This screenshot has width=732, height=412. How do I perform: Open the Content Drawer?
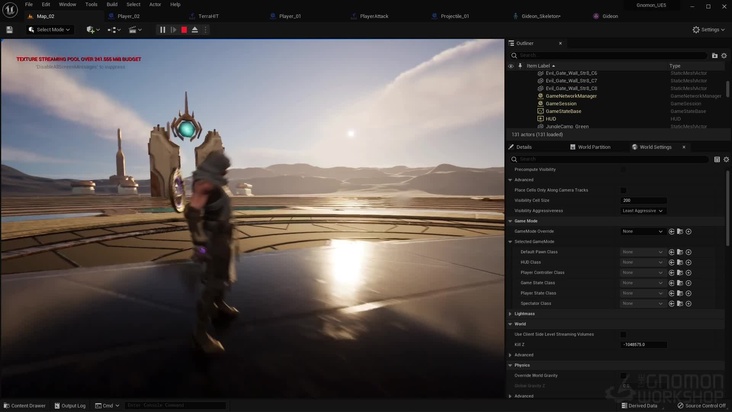(x=25, y=405)
